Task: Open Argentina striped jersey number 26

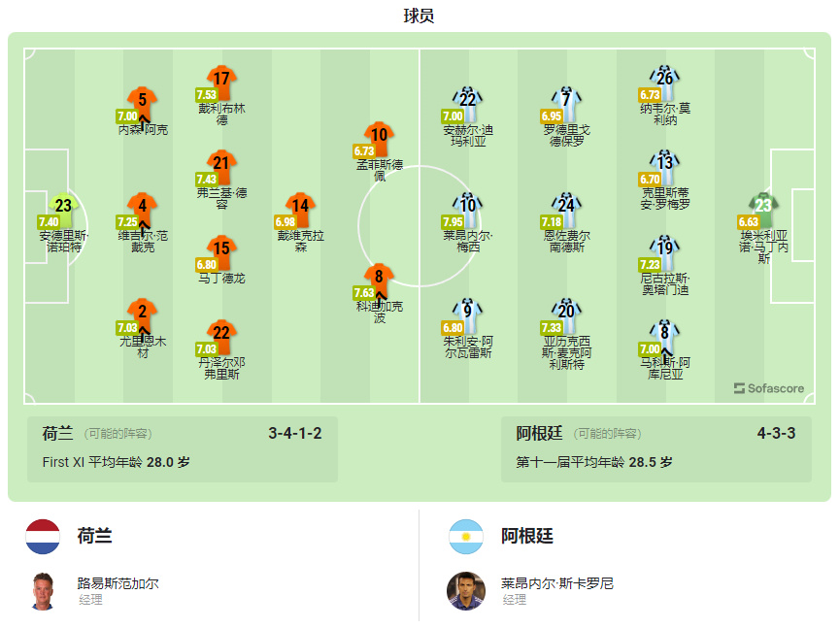Action: point(665,82)
